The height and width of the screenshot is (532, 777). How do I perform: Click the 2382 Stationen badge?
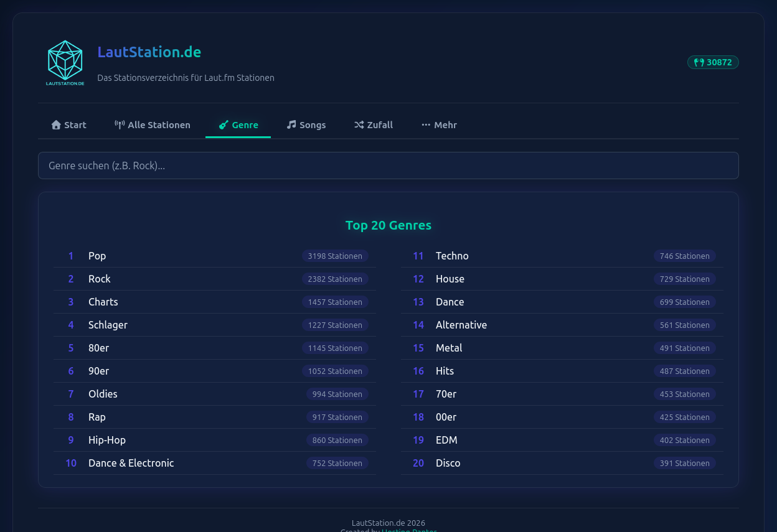click(335, 279)
